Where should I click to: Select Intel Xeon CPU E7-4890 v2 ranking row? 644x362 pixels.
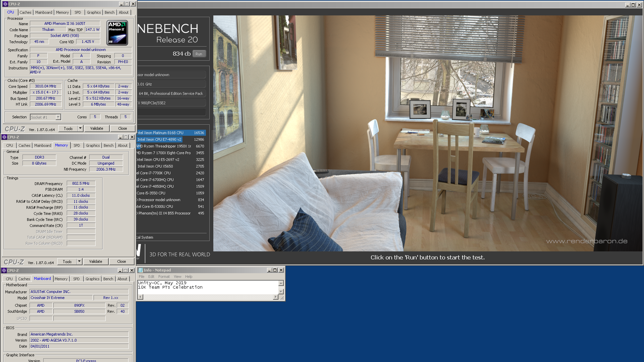click(171, 139)
